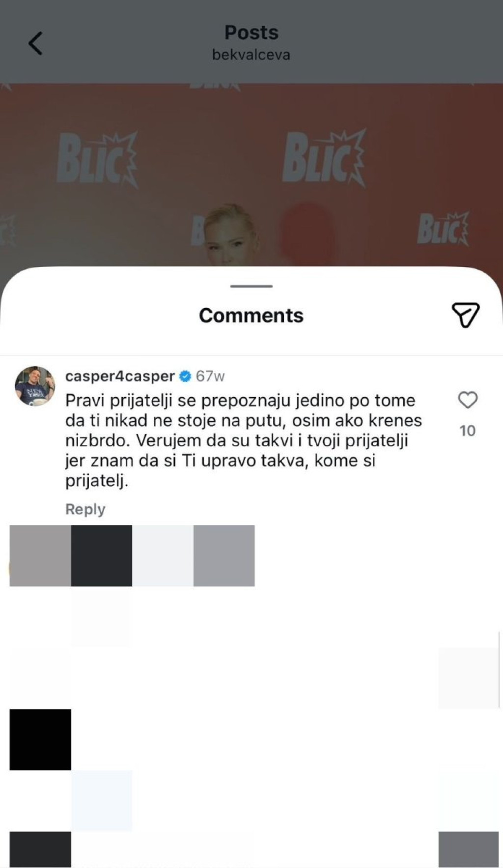Image resolution: width=503 pixels, height=868 pixels.
Task: Select the first gray pixelated block
Action: pos(40,555)
